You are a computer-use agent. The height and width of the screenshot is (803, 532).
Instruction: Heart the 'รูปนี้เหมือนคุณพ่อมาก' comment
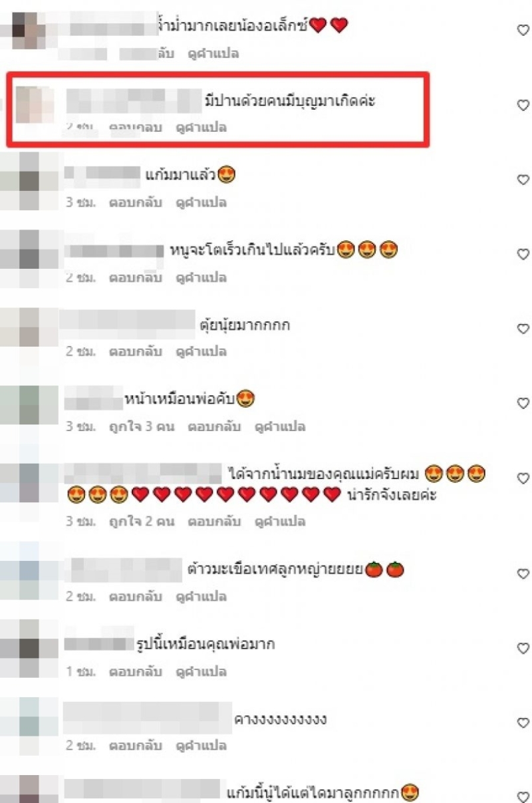523,648
